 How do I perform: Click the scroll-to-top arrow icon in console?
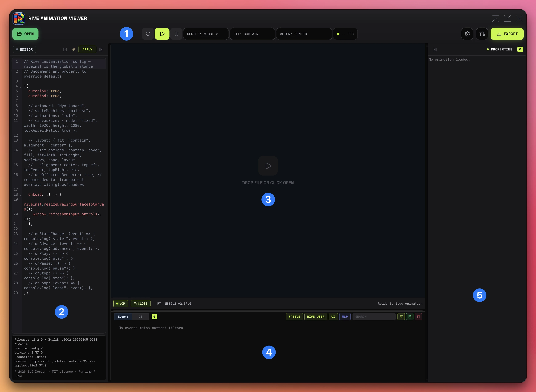pyautogui.click(x=401, y=317)
